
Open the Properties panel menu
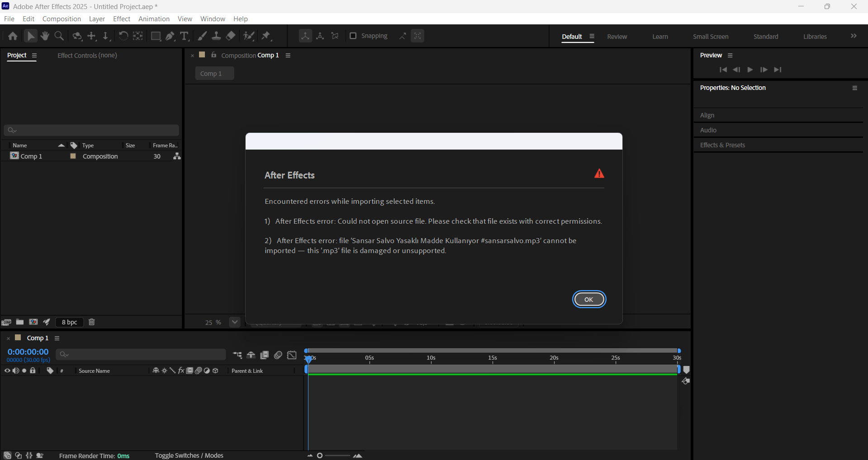(x=855, y=88)
